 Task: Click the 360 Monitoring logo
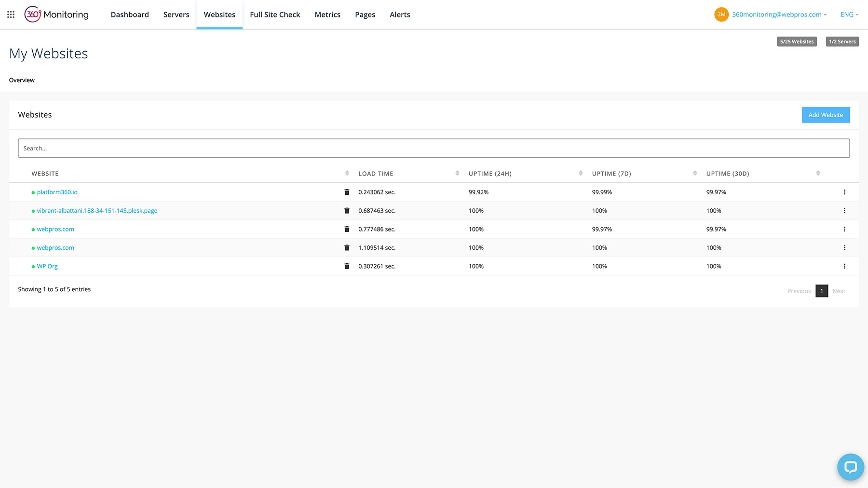tap(56, 14)
